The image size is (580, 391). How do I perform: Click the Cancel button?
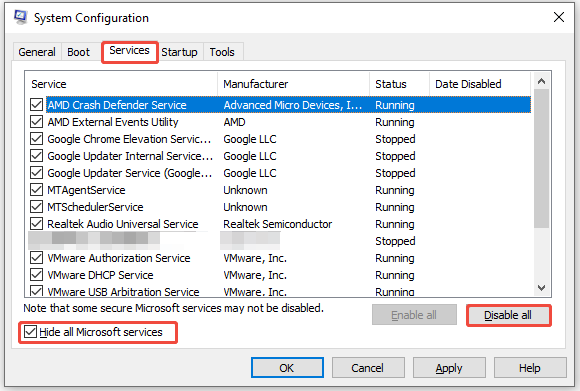click(x=368, y=368)
